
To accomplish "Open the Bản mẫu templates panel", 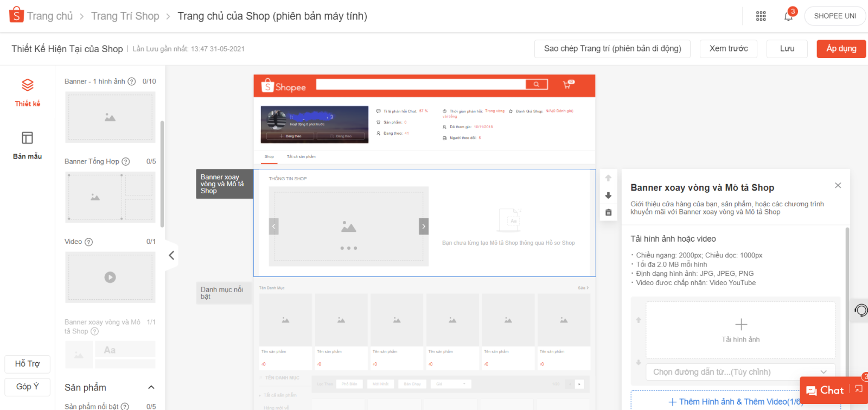I will [28, 145].
